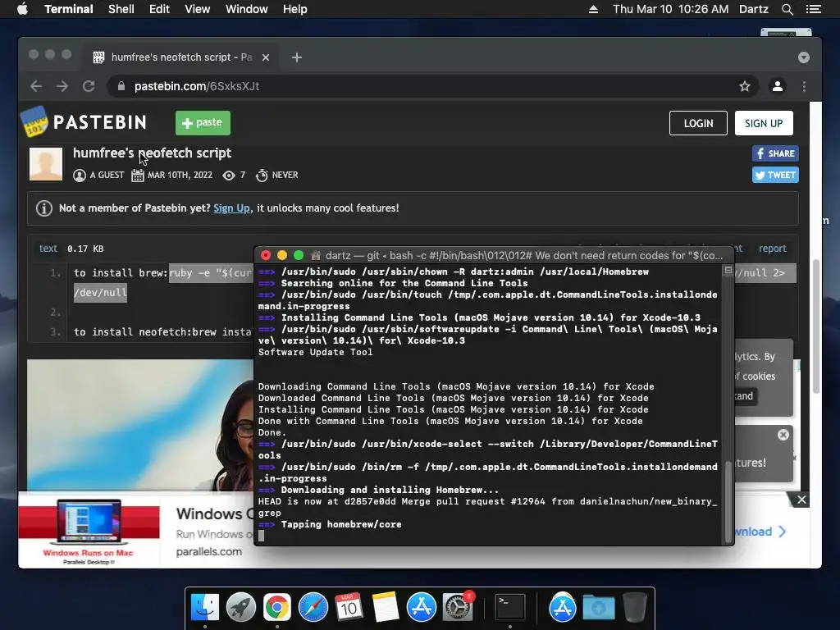Screen dimensions: 840x630
Task: Open Notification Center list icon
Action: 814,9
